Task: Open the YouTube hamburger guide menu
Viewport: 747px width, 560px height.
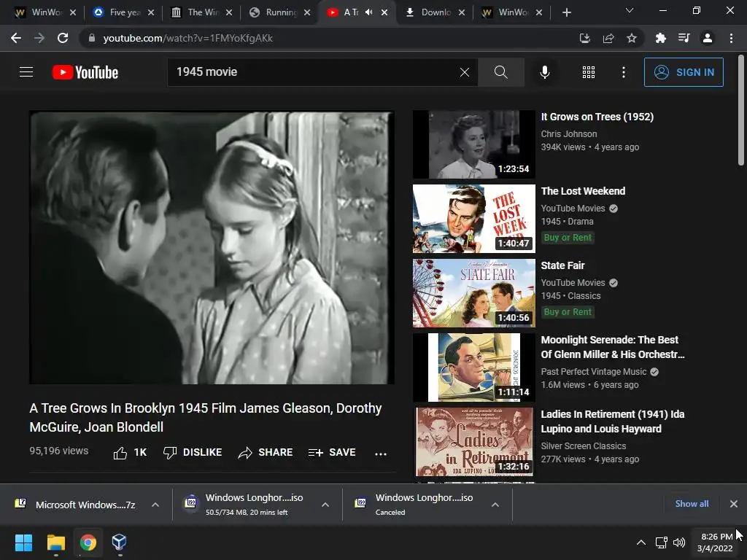Action: [26, 72]
